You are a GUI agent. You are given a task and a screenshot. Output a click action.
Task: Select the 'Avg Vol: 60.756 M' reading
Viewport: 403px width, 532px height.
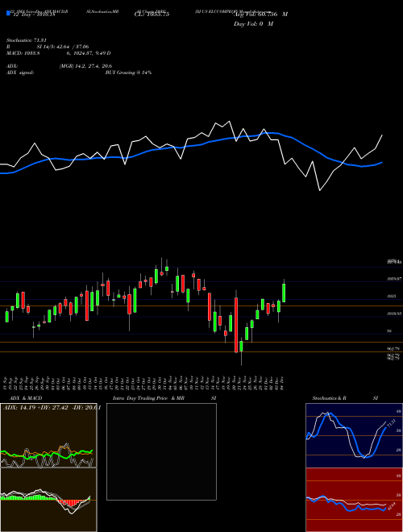tap(260, 15)
